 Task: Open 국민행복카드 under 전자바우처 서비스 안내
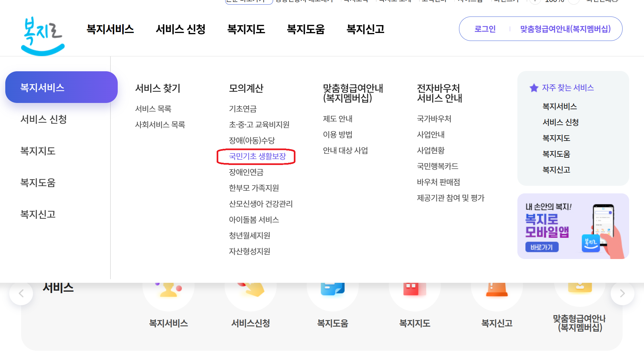point(437,166)
